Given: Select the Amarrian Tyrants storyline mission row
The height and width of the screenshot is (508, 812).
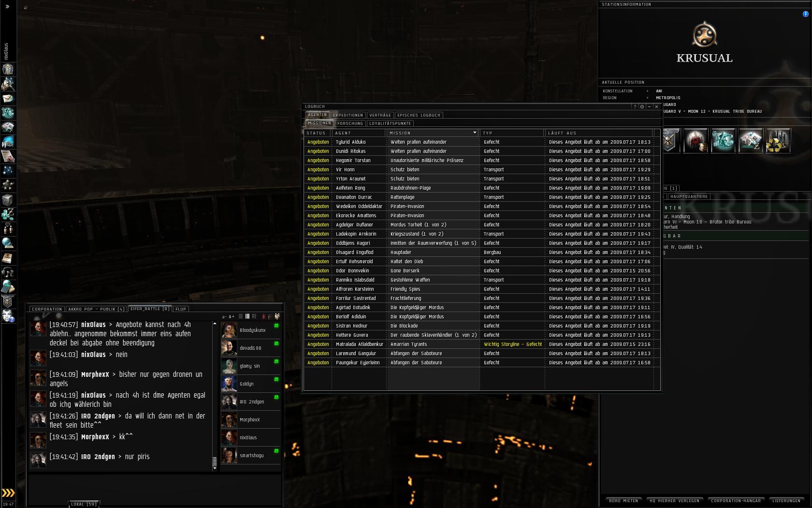Looking at the screenshot, I should click(482, 344).
